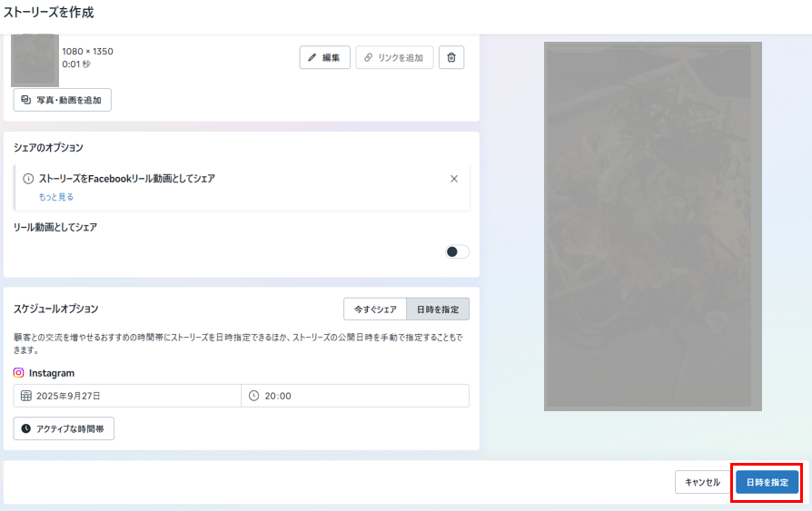Screen dimensions: 812x511
Task: Click the calendar icon in the date field
Action: 25,396
